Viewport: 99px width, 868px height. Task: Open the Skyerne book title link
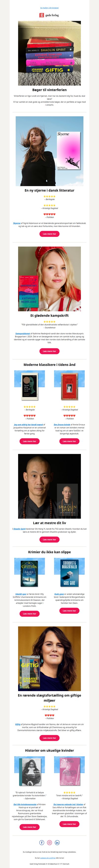17,223
